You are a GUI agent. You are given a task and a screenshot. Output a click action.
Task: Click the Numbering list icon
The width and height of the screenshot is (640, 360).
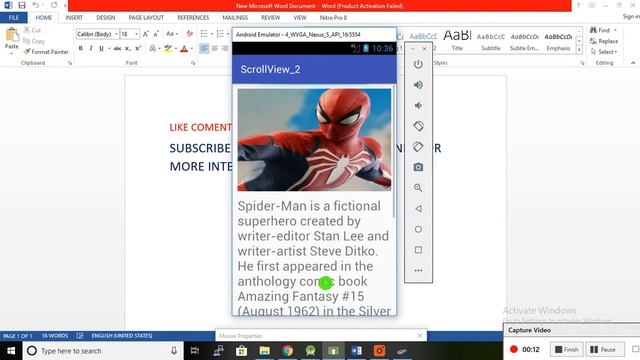[x=220, y=34]
